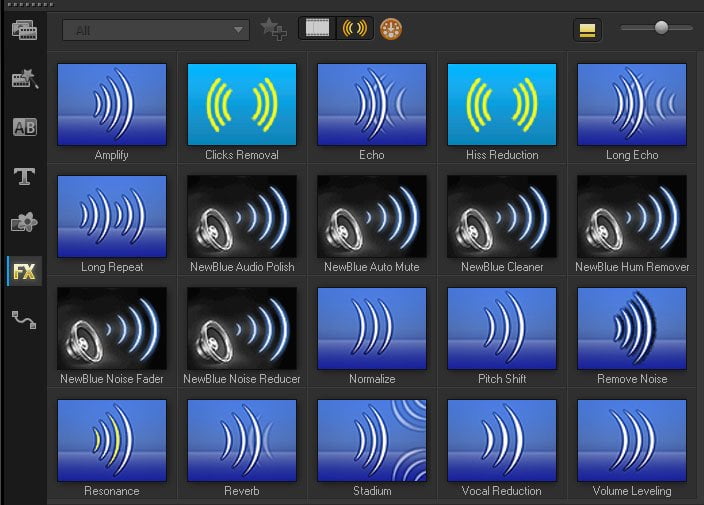Select the Hiss Reduction filter
The width and height of the screenshot is (704, 505).
[502, 105]
